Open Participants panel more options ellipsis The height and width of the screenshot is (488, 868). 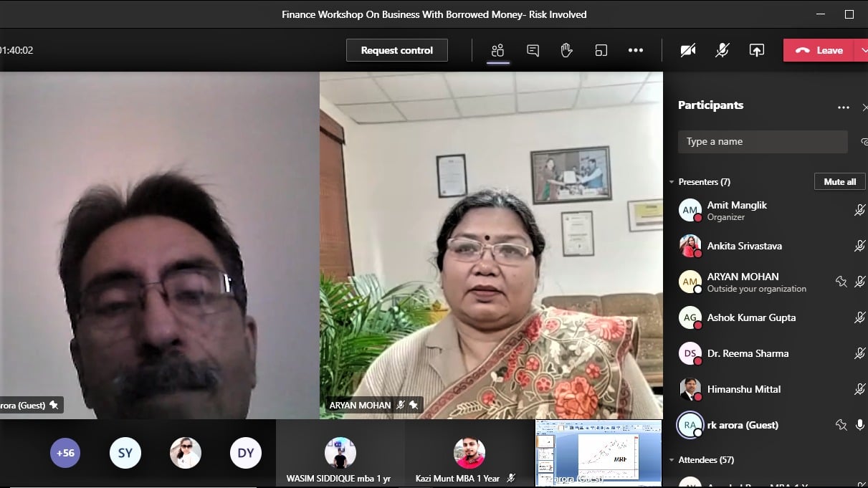pos(843,107)
